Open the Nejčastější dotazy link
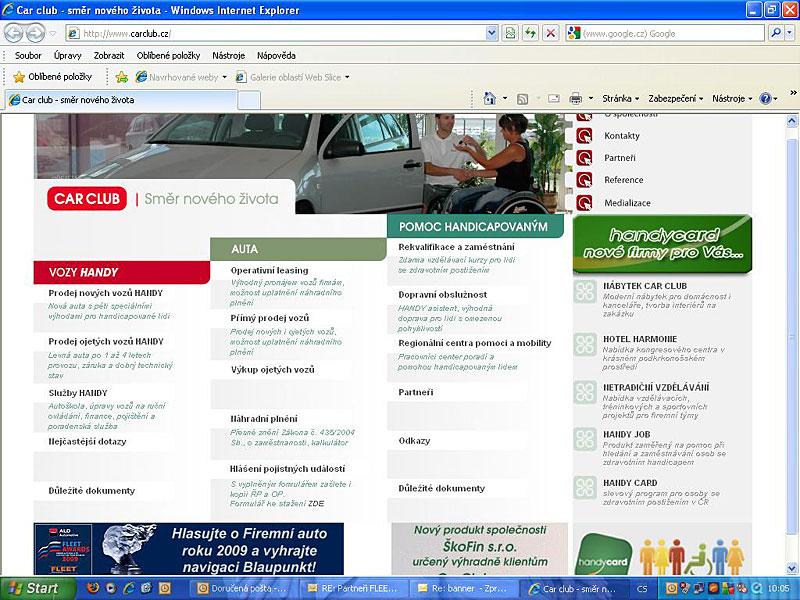The height and width of the screenshot is (600, 800). (87, 441)
